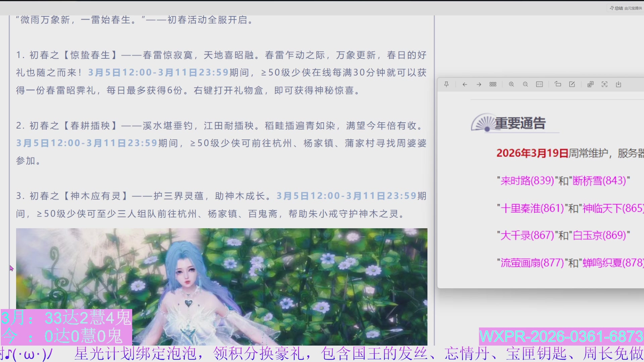Viewport: 644px width, 362px height.
Task: Go back to the previous image
Action: tap(465, 84)
